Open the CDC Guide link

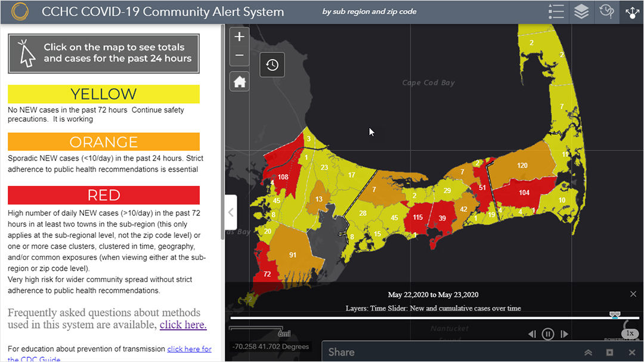click(190, 349)
